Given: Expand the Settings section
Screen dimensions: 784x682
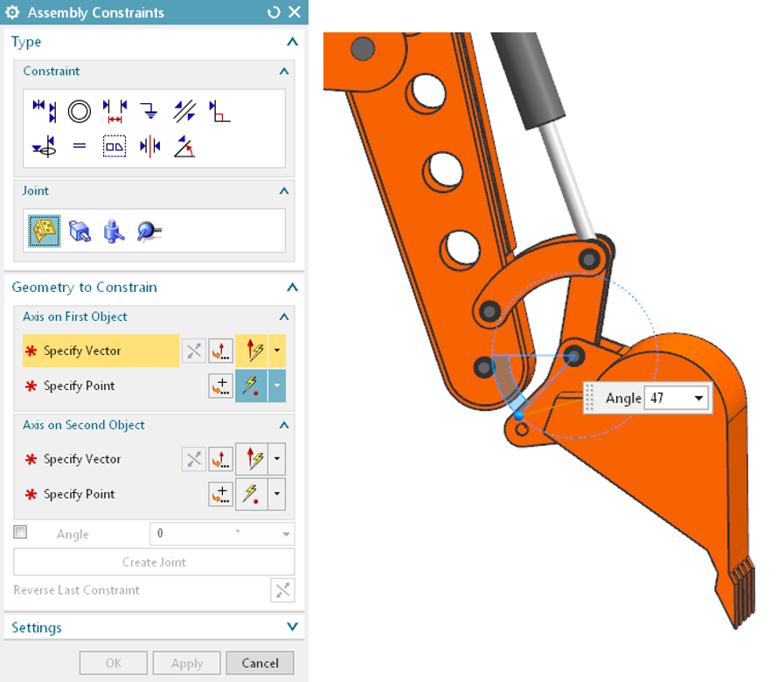Looking at the screenshot, I should click(x=292, y=627).
